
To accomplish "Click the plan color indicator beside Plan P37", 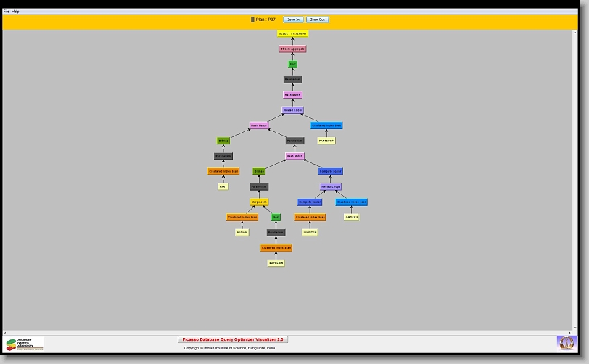I will point(252,20).
